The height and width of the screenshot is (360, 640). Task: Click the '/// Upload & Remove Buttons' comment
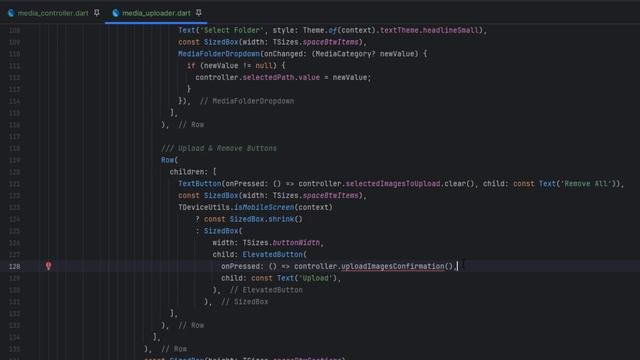(219, 149)
